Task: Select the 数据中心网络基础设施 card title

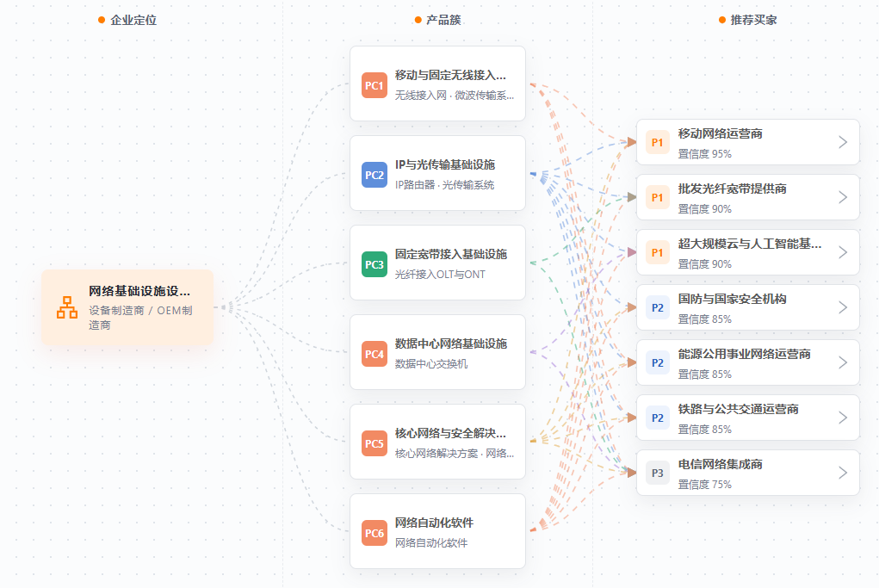Action: (x=451, y=344)
